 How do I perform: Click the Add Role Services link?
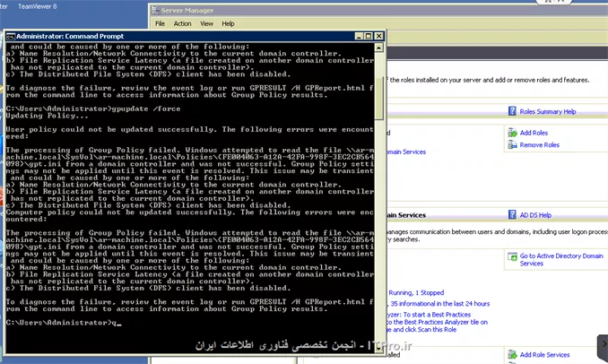[x=544, y=355]
